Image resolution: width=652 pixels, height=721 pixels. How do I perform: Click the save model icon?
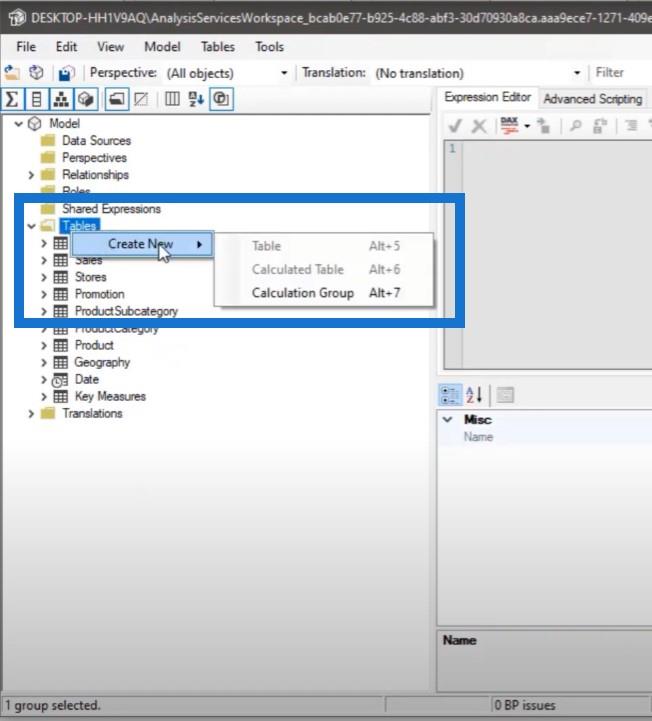pyautogui.click(x=67, y=73)
